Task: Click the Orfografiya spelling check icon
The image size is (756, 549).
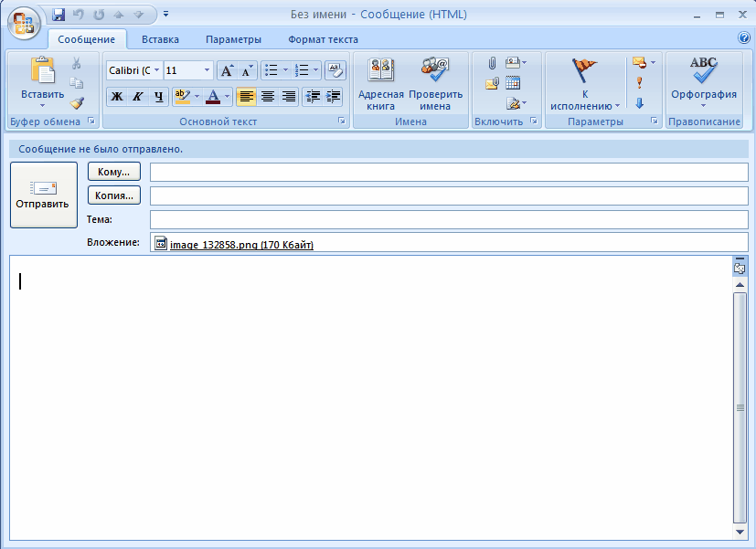Action: (703, 72)
